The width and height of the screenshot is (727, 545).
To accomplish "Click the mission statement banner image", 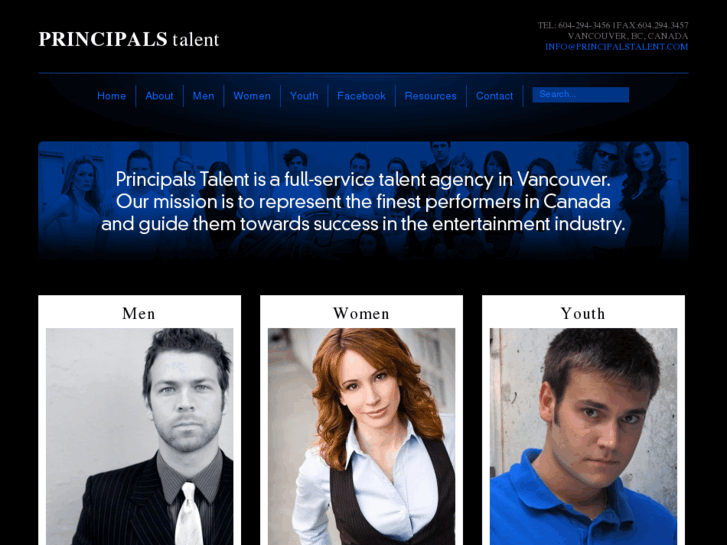I will [364, 200].
